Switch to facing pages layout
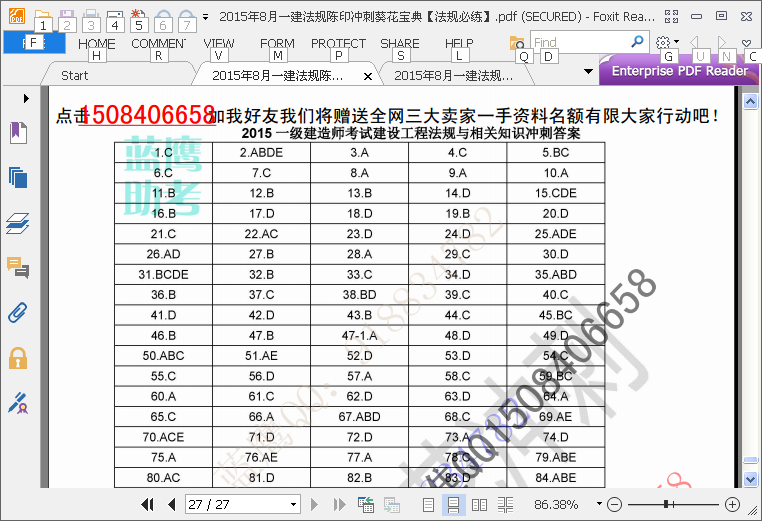Viewport: 762px width, 521px height. click(479, 505)
